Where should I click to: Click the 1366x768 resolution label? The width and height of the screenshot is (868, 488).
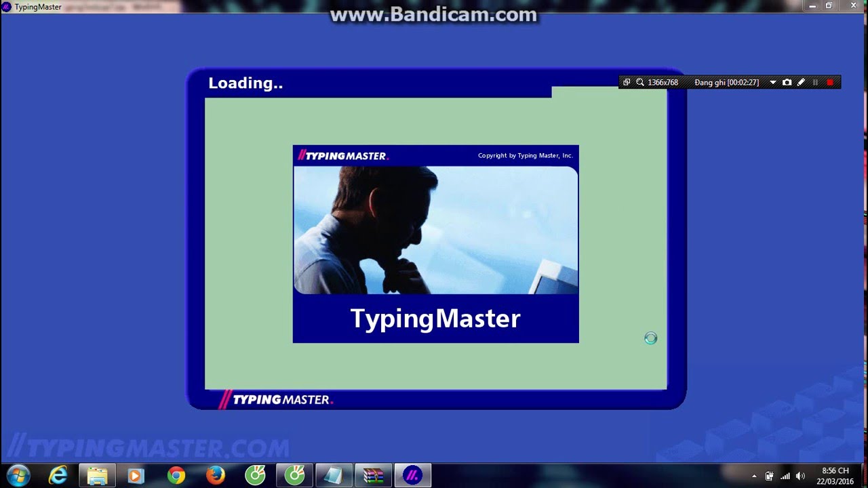click(x=663, y=82)
